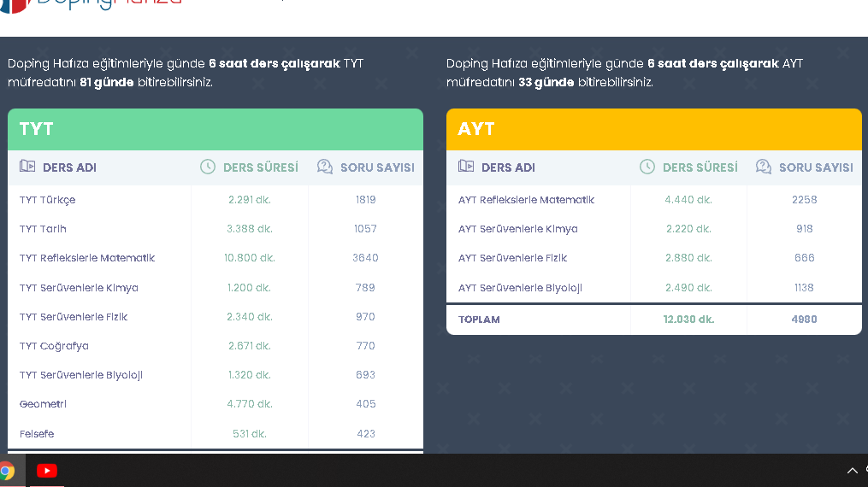Click the '81 günde' text in TYT description
Screen dimensions: 868x487
coord(107,82)
